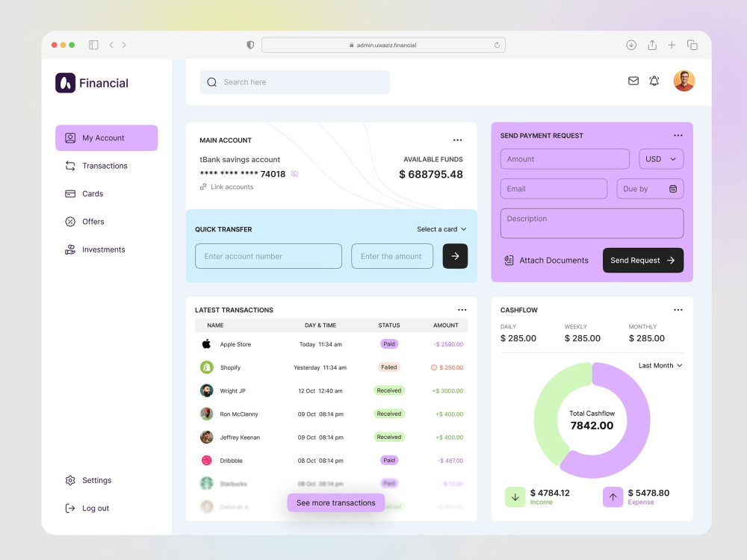Click the payment request Amount field

click(x=565, y=159)
